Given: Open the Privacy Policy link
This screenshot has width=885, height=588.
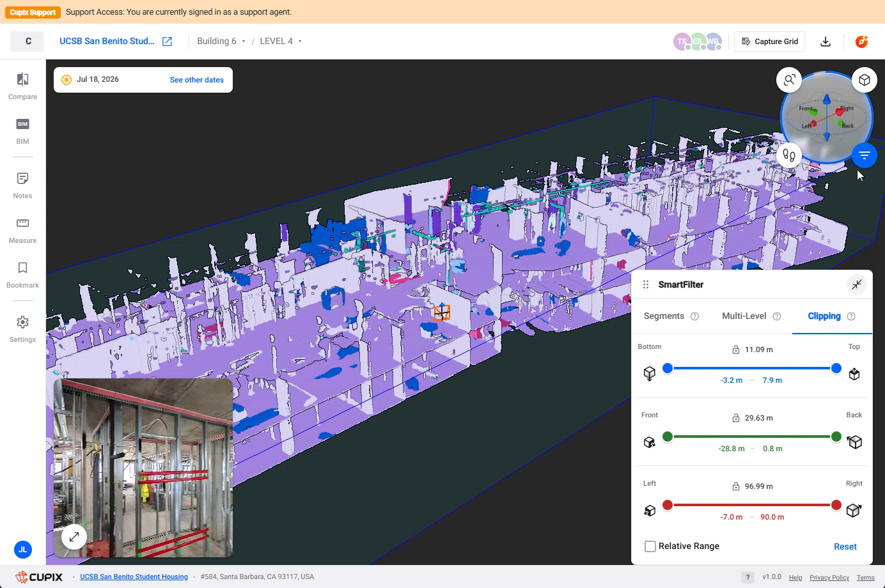Looking at the screenshot, I should click(829, 578).
